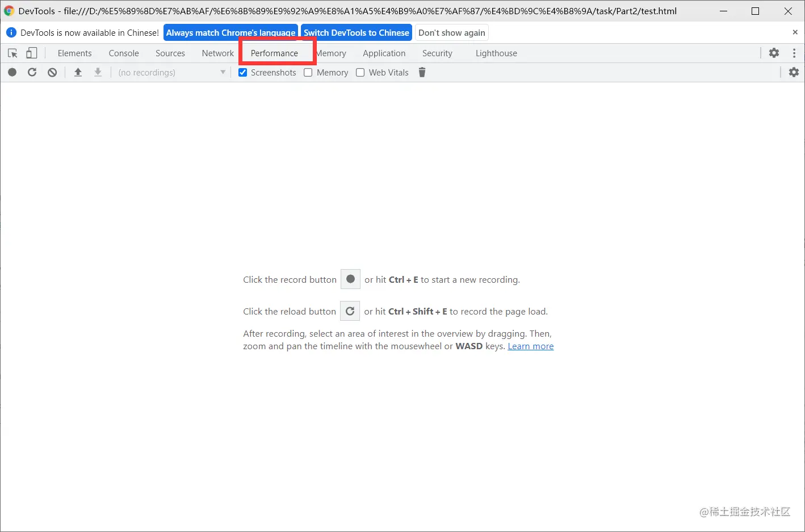
Task: Select the Performance tab
Action: click(274, 53)
